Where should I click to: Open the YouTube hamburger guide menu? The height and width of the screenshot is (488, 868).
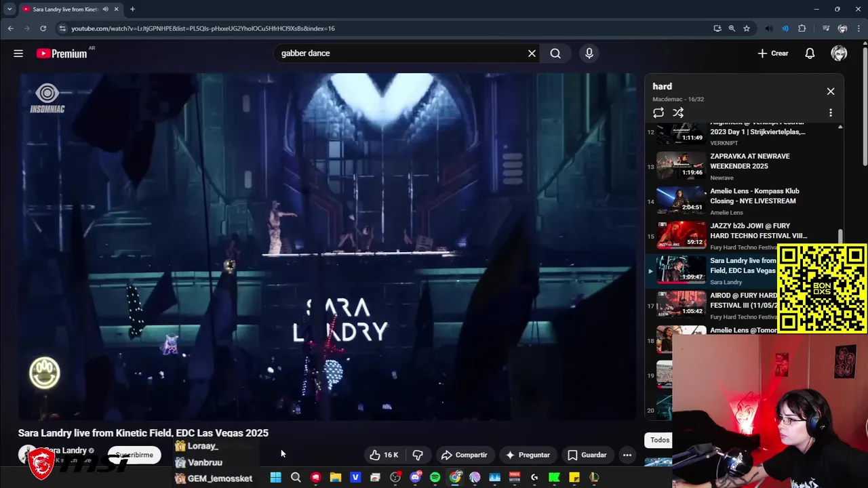[18, 54]
